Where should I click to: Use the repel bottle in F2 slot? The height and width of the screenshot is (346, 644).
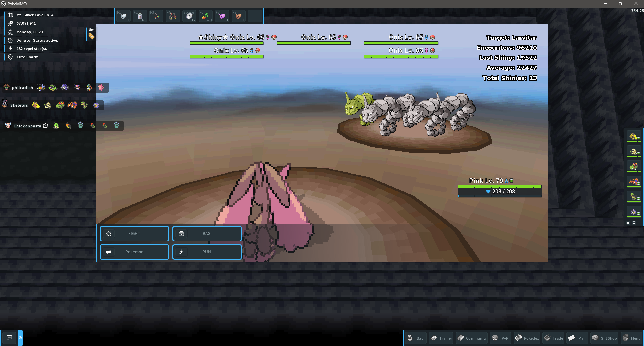(x=140, y=16)
